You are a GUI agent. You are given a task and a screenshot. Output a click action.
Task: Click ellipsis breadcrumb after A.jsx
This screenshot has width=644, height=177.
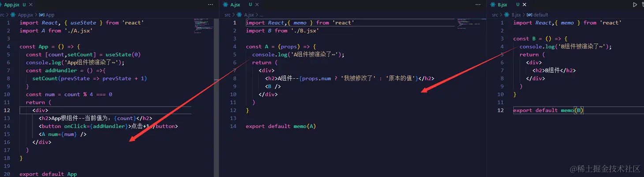(x=262, y=15)
